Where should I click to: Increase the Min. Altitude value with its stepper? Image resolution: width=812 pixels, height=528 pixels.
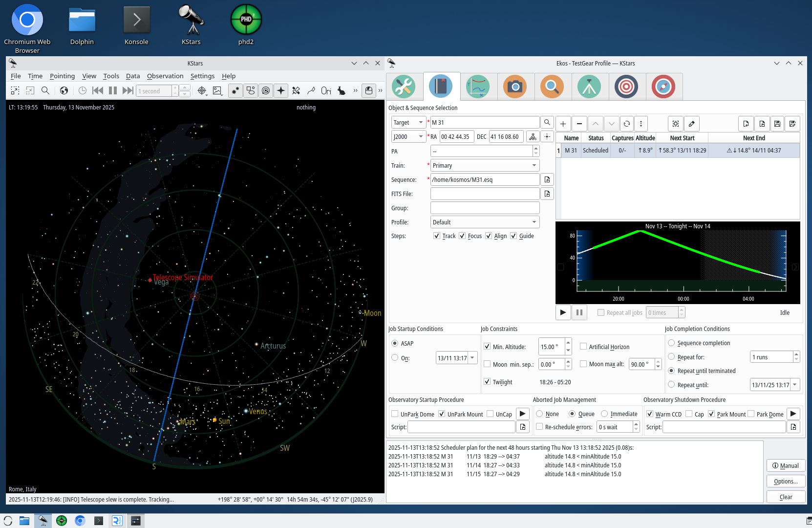(x=568, y=344)
